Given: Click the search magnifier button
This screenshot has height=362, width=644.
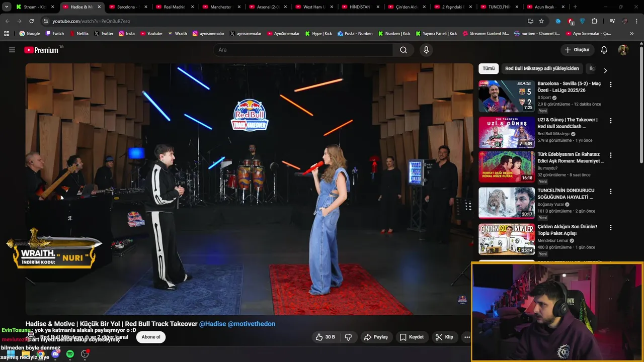Looking at the screenshot, I should coord(404,50).
